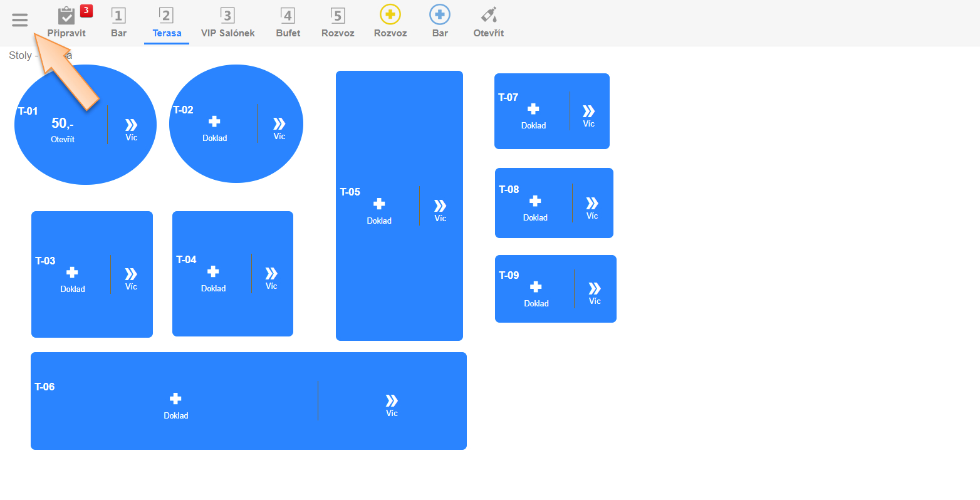This screenshot has width=980, height=500.
Task: Click the yellow plus Rozvoz icon
Action: pyautogui.click(x=390, y=15)
